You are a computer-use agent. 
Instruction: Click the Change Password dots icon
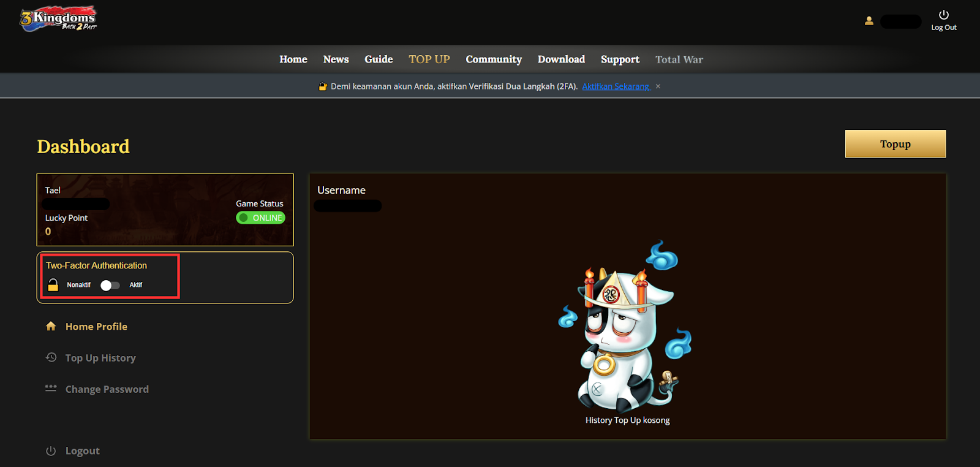click(51, 388)
